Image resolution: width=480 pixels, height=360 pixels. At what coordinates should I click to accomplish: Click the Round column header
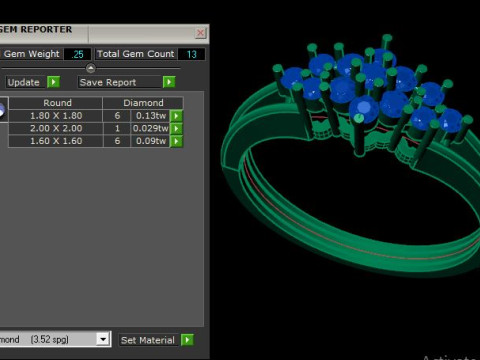click(x=56, y=103)
